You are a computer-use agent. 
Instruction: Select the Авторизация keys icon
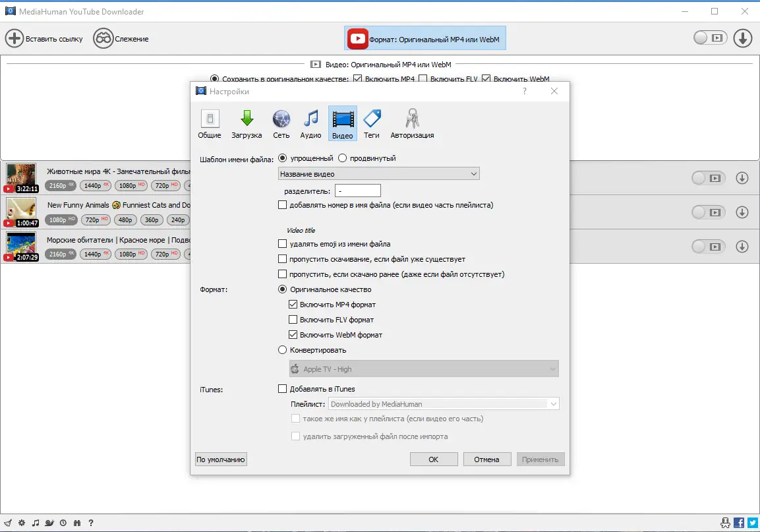pyautogui.click(x=412, y=123)
